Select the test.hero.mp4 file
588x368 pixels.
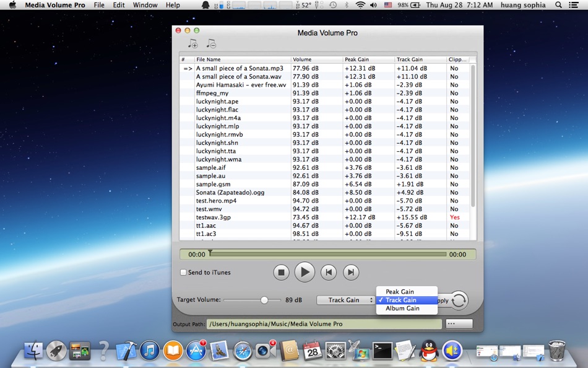[325, 201]
